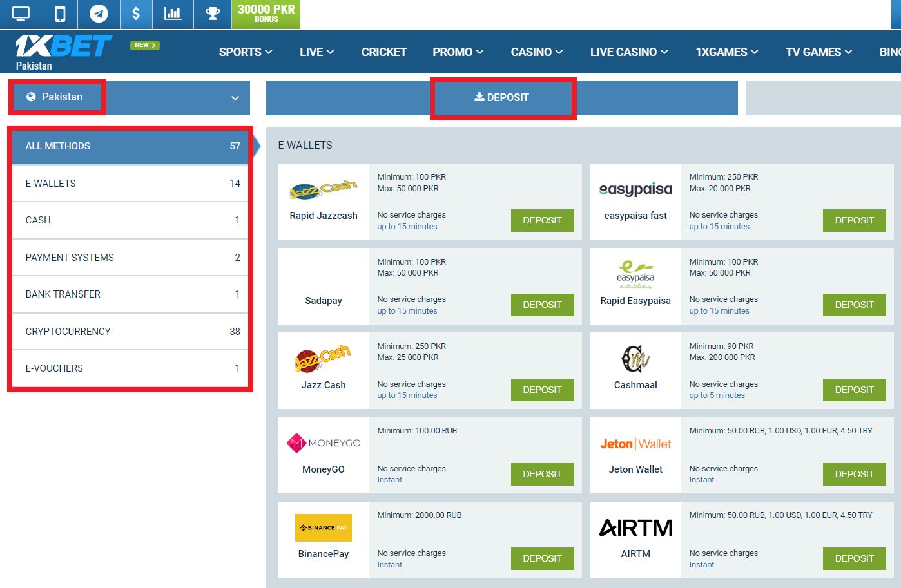The height and width of the screenshot is (588, 901).
Task: Open the Pakistan country dropdown
Action: 130,97
